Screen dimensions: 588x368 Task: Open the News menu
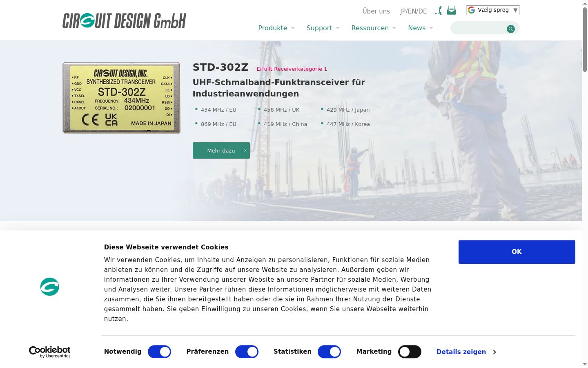click(x=417, y=28)
